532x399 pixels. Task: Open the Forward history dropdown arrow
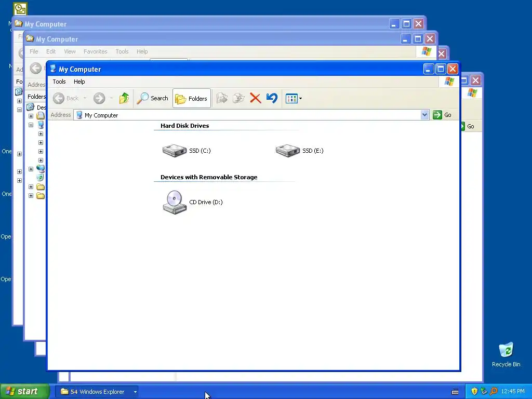point(111,98)
